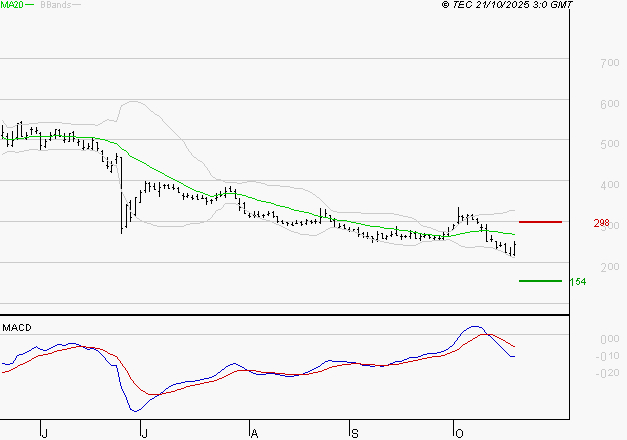
Task: Click the S month marker
Action: click(x=355, y=434)
